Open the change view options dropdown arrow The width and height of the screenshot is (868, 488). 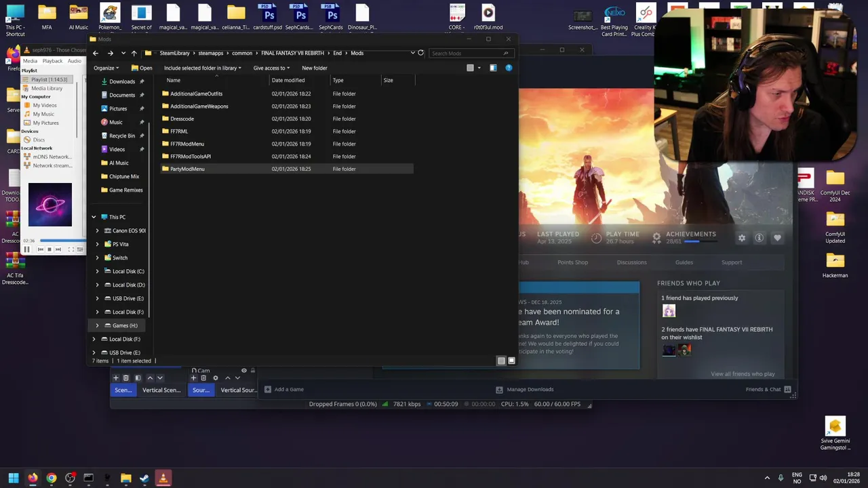479,68
